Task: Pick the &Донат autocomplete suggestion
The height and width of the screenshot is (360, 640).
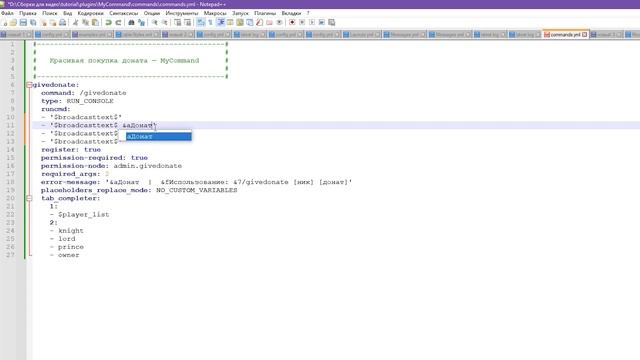Action: (x=158, y=137)
